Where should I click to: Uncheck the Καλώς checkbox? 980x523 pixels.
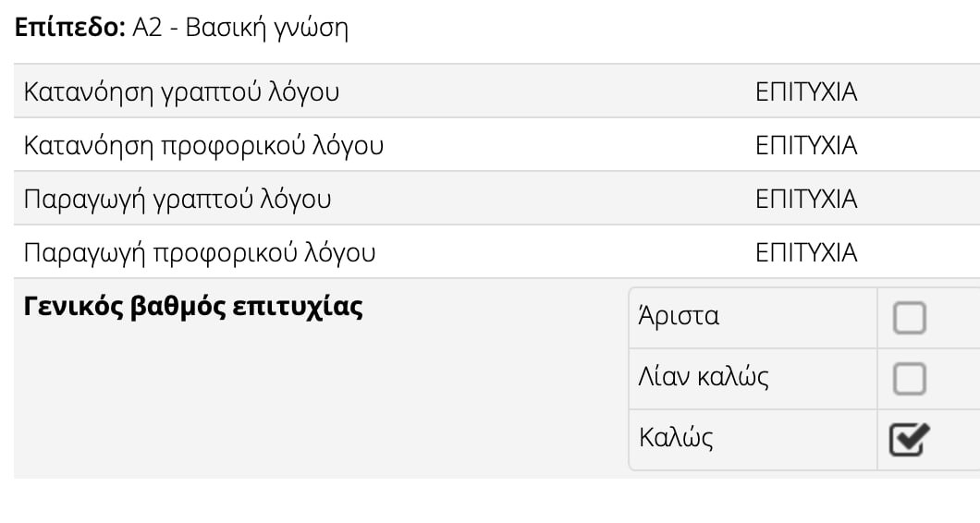click(x=908, y=439)
